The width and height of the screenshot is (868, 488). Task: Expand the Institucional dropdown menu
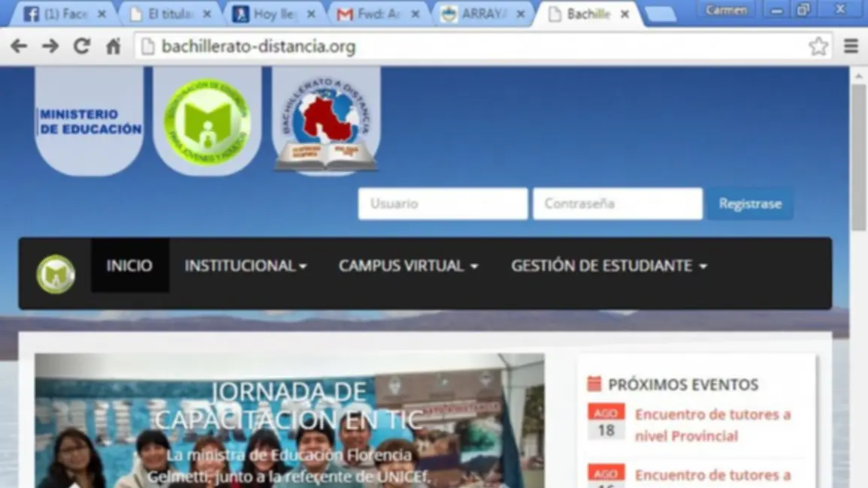click(x=246, y=266)
